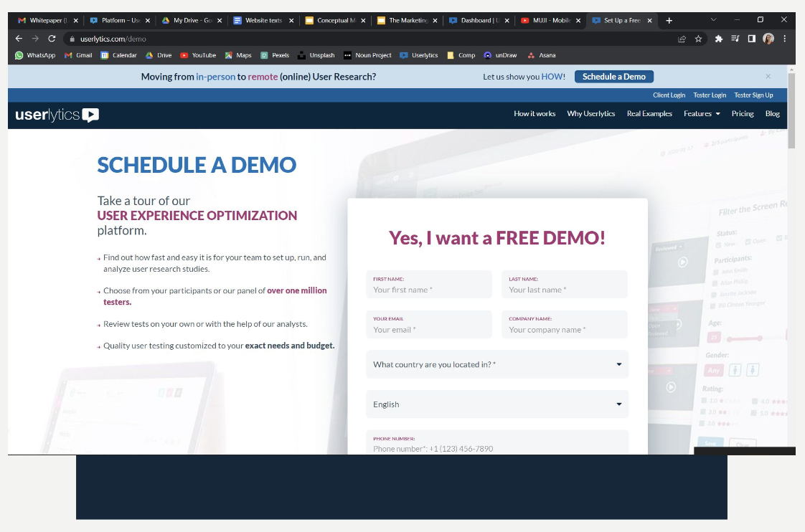Click the Userlytics logo in header
The image size is (805, 532).
57,115
